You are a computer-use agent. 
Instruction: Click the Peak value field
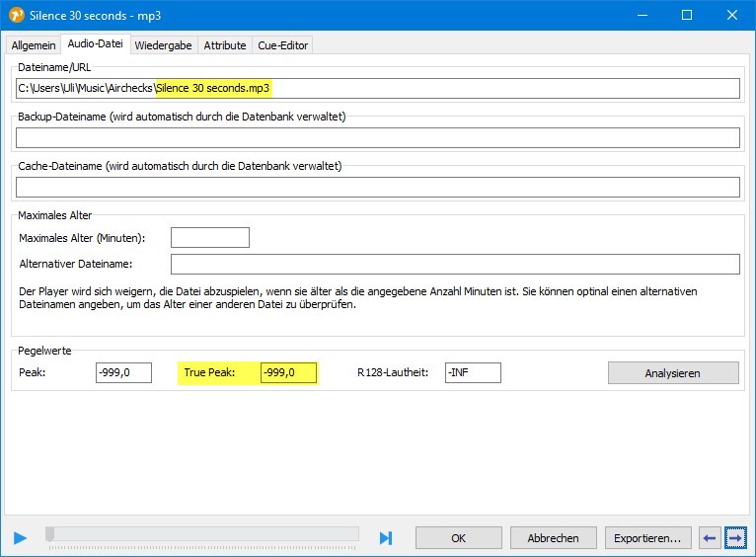pos(124,372)
